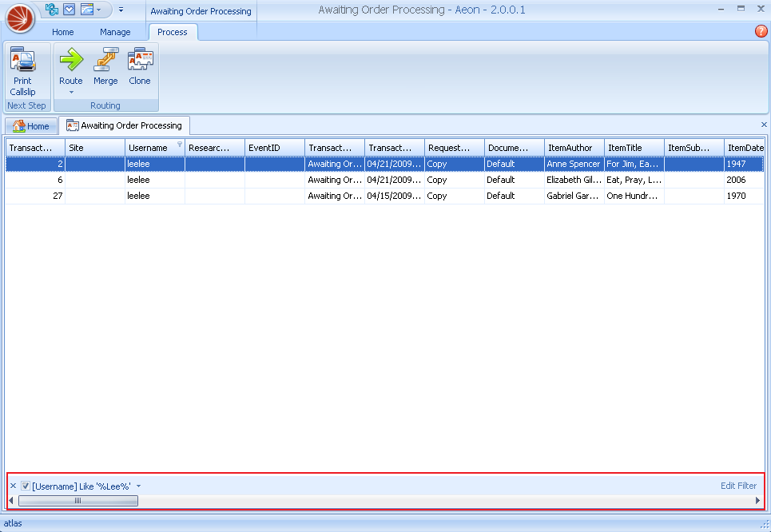Viewport: 771px width, 532px height.
Task: Click the Route green arrow icon
Action: [70, 61]
